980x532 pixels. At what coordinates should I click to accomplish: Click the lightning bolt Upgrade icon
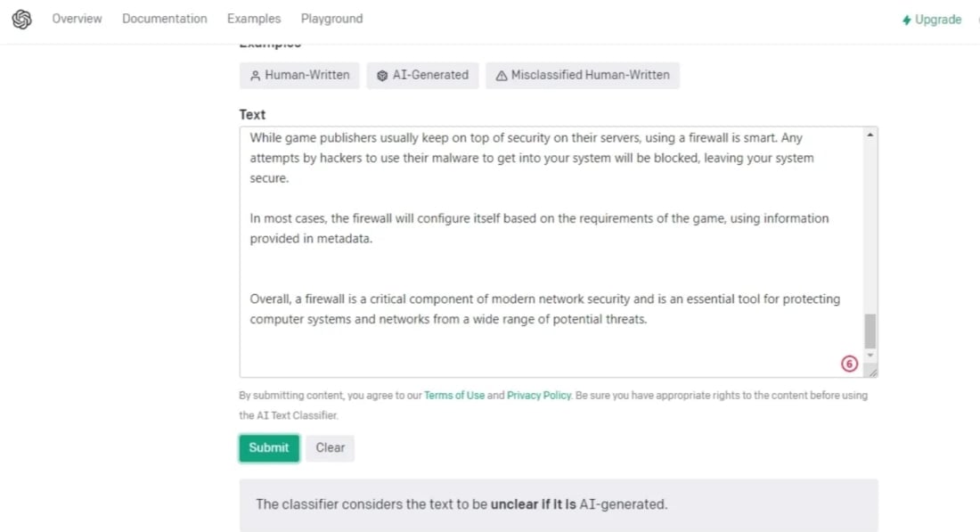906,20
